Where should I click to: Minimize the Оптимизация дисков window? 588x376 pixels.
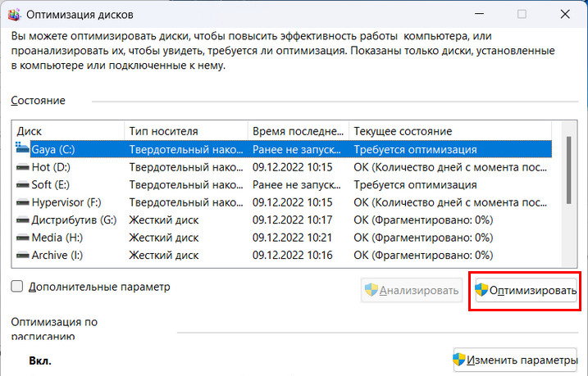tap(479, 14)
